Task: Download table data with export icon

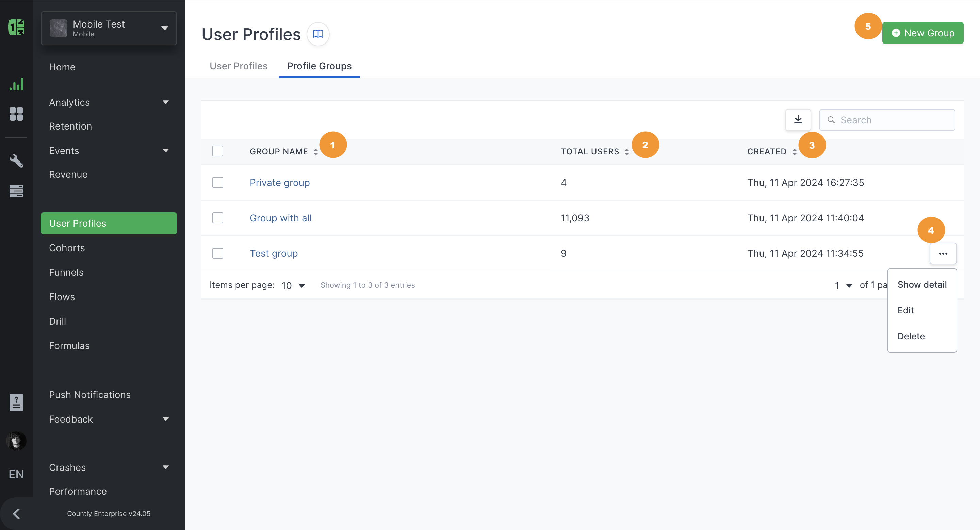Action: coord(798,120)
